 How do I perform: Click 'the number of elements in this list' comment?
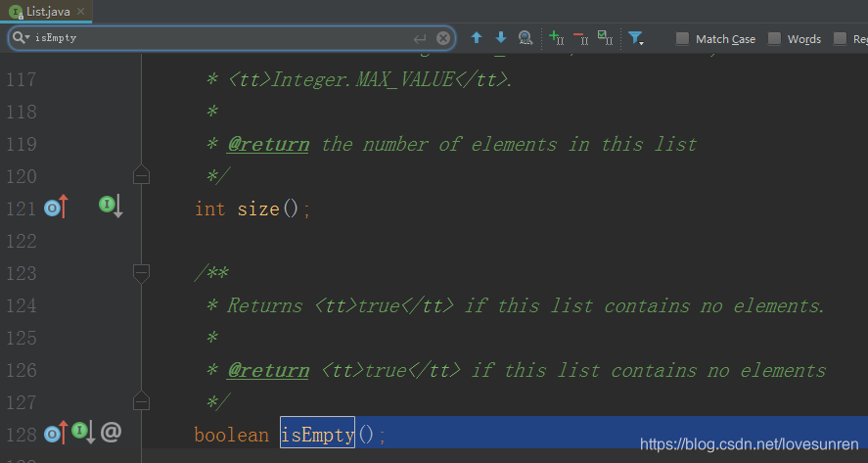(508, 145)
